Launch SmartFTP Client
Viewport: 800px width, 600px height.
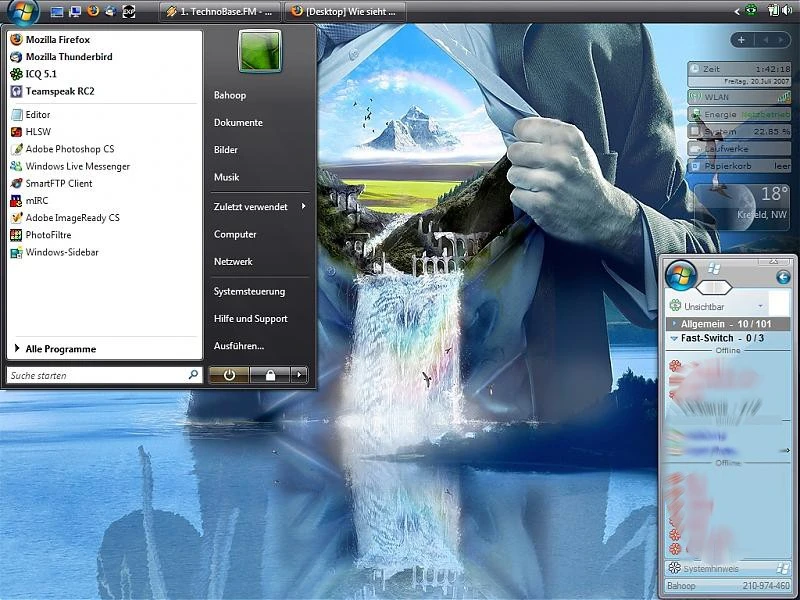[58, 183]
